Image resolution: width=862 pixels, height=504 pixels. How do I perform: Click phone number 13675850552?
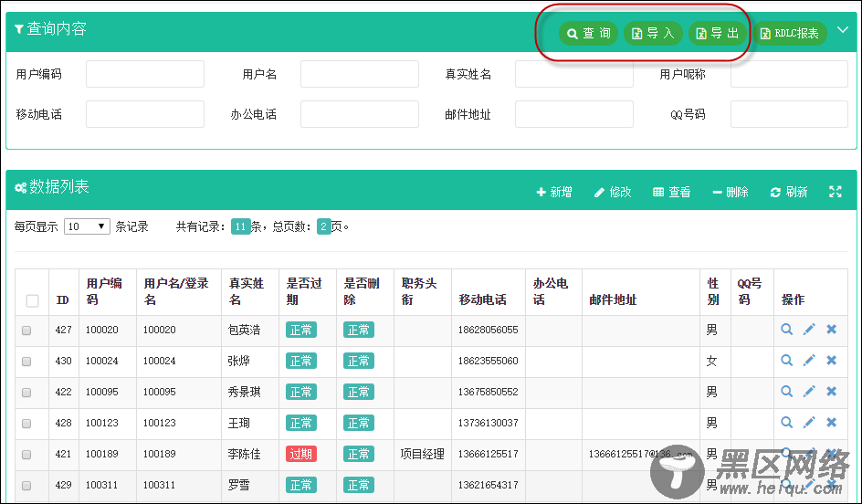pos(489,392)
